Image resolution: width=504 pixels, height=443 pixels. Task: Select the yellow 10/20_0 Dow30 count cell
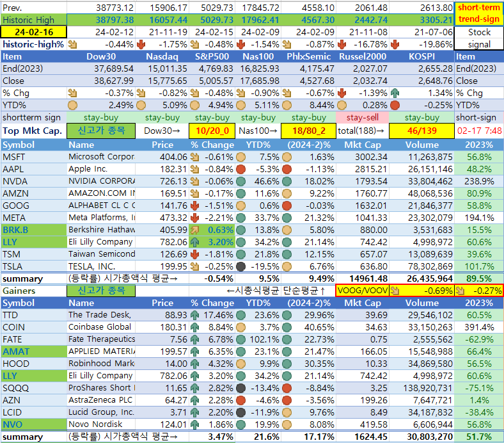(x=212, y=131)
